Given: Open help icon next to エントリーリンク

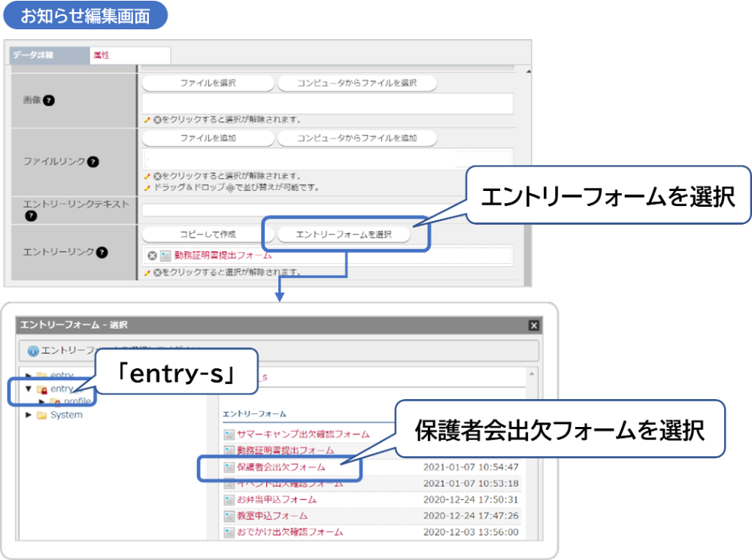Looking at the screenshot, I should click(x=102, y=253).
